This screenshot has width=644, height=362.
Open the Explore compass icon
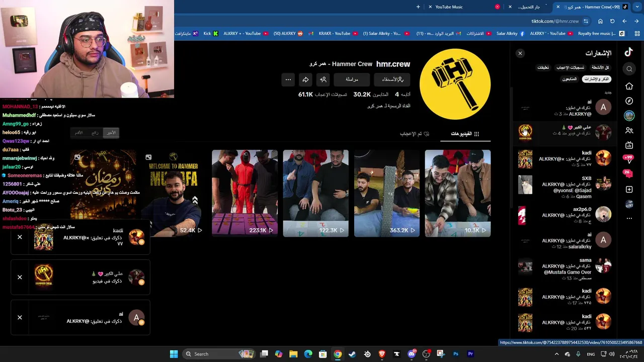629,101
